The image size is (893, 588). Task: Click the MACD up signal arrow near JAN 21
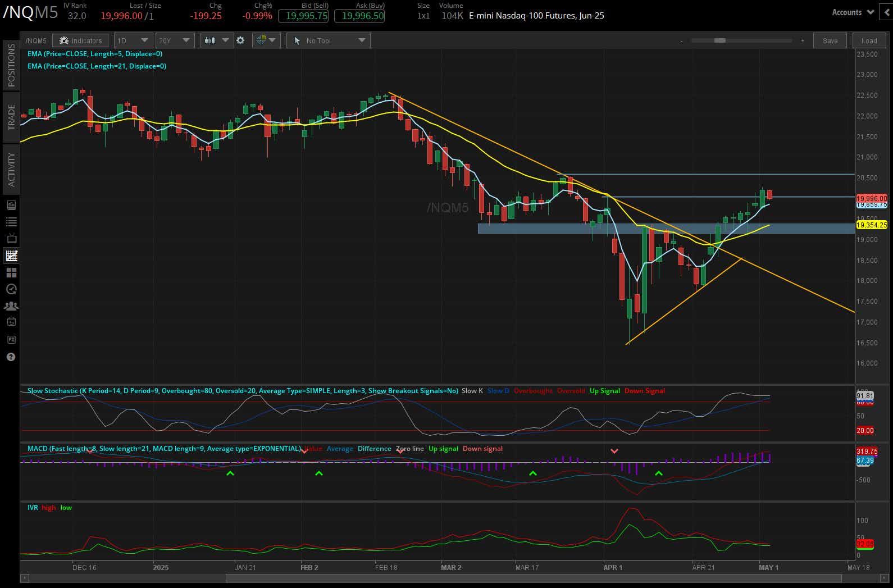coord(230,474)
